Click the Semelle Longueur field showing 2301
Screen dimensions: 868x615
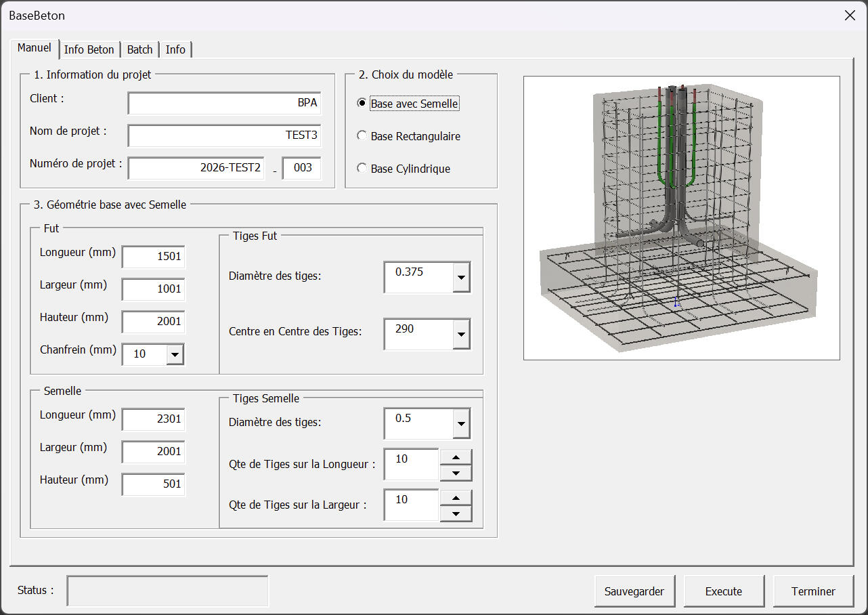pos(153,419)
